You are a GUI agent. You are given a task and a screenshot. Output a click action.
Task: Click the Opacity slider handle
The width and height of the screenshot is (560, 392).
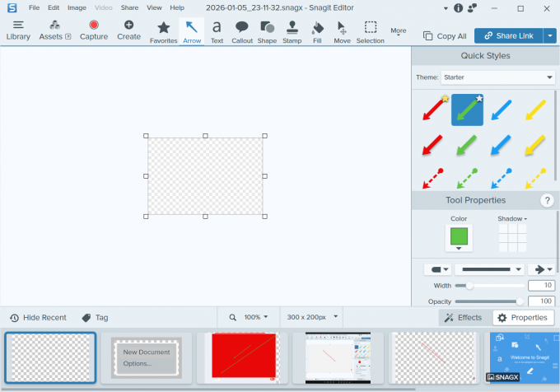(x=520, y=301)
